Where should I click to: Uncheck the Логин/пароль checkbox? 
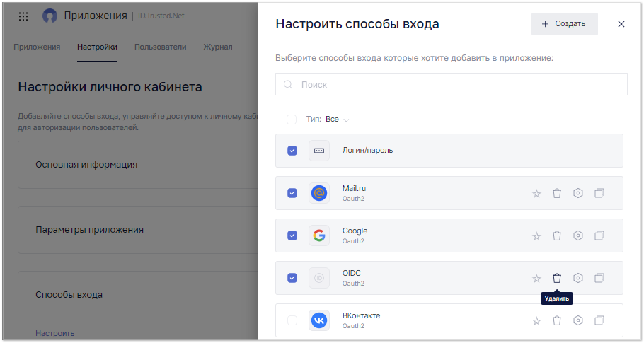[292, 151]
